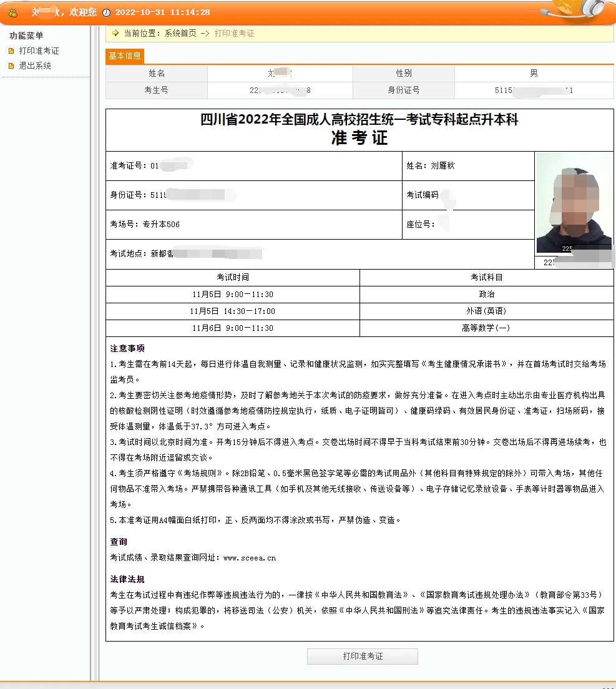Select the 功能菜单 heading

(x=26, y=36)
